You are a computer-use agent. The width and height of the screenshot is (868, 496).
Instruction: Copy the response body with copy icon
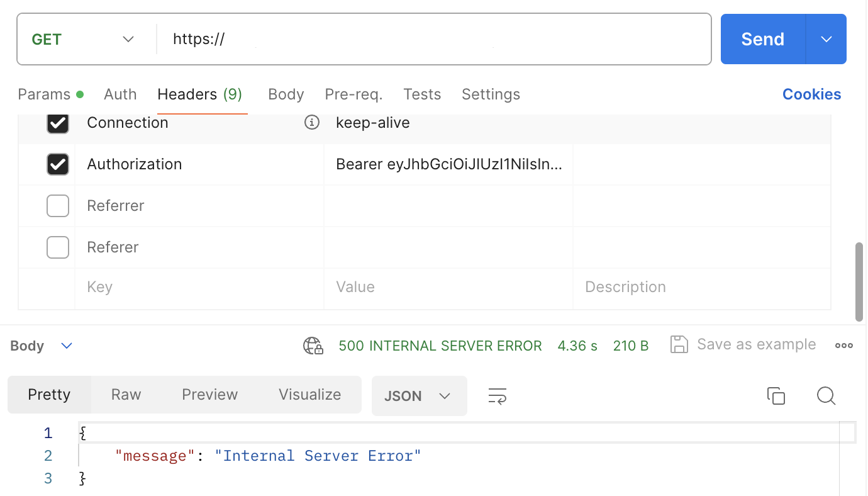pyautogui.click(x=776, y=396)
